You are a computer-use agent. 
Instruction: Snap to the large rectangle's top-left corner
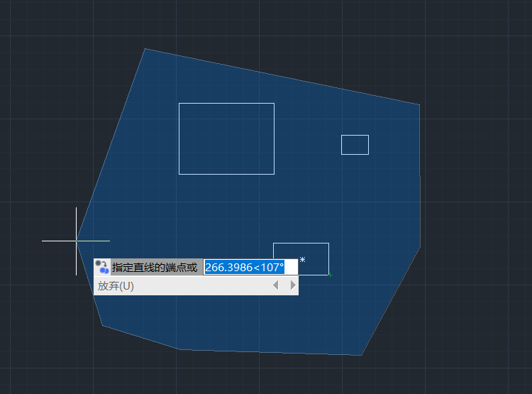(x=179, y=103)
